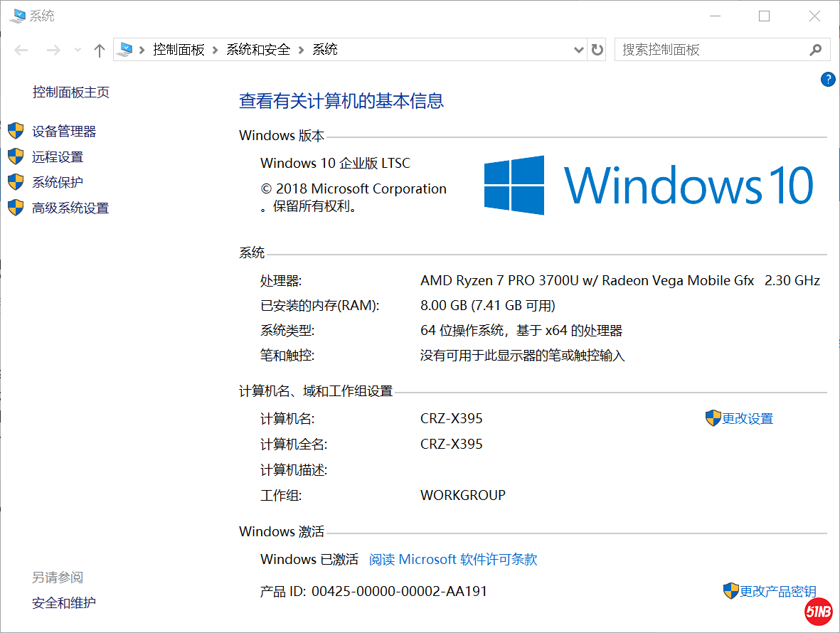The width and height of the screenshot is (840, 633).
Task: Focus the 搜索控制面板 search field
Action: [x=711, y=50]
